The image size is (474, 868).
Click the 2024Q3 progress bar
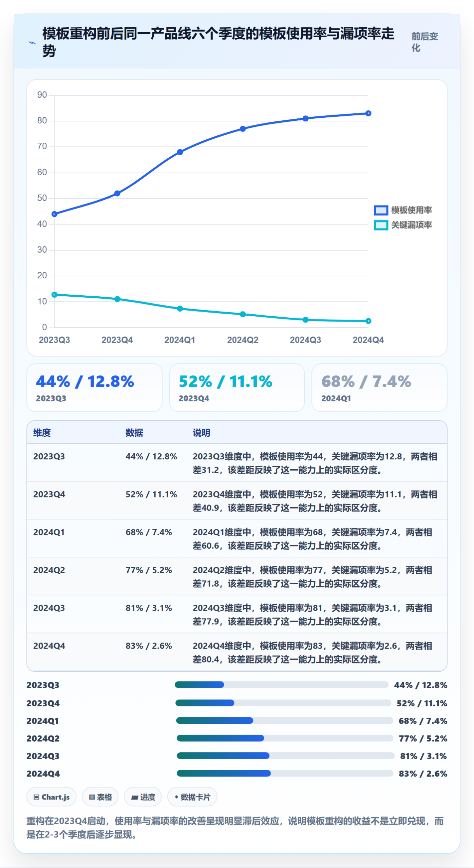click(x=286, y=756)
